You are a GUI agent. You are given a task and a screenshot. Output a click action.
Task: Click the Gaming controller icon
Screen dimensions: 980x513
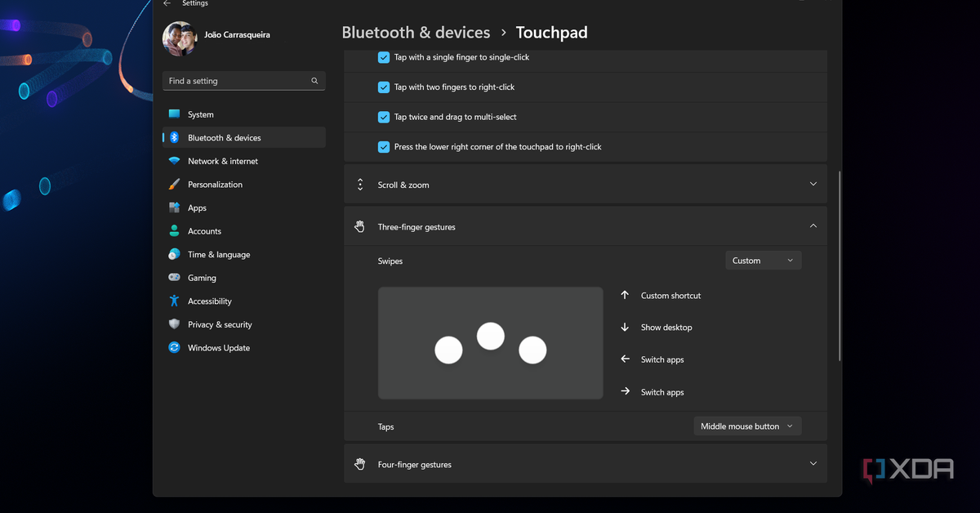[x=174, y=278]
